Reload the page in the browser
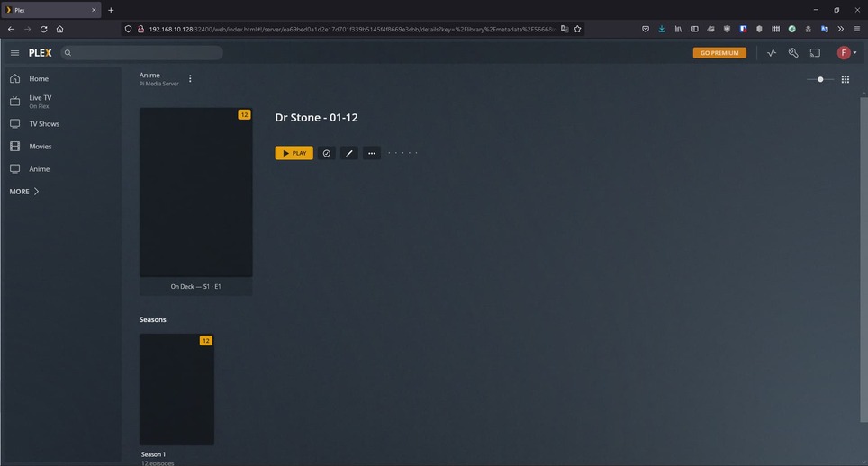The image size is (868, 466). [44, 30]
